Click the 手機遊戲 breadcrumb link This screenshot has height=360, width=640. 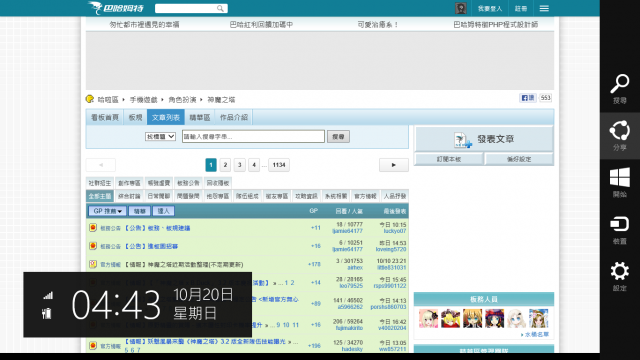143,100
